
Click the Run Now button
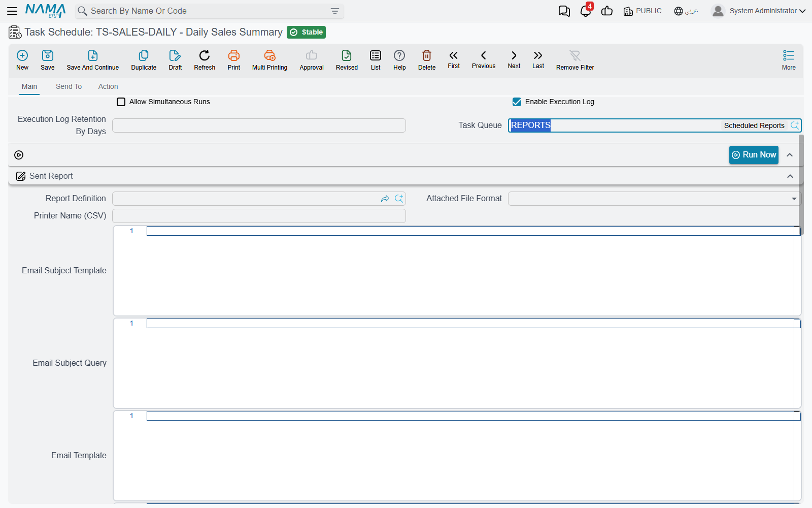pyautogui.click(x=754, y=154)
